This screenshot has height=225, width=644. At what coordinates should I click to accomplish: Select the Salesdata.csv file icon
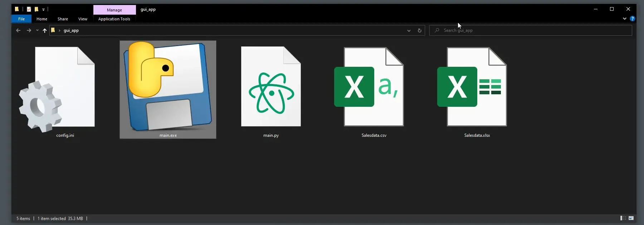372,87
